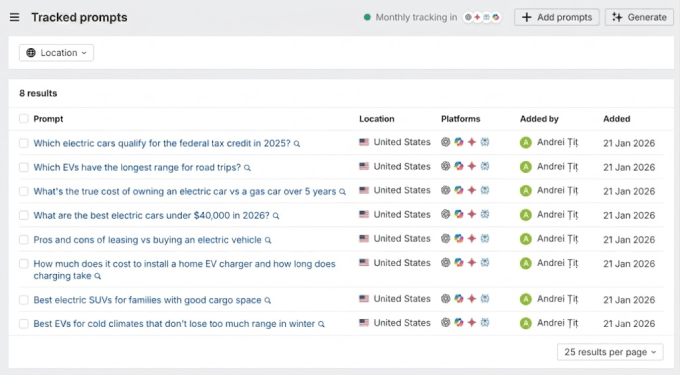The height and width of the screenshot is (375, 680).
Task: Check the best EVs for cold climates checkbox
Action: [x=24, y=324]
